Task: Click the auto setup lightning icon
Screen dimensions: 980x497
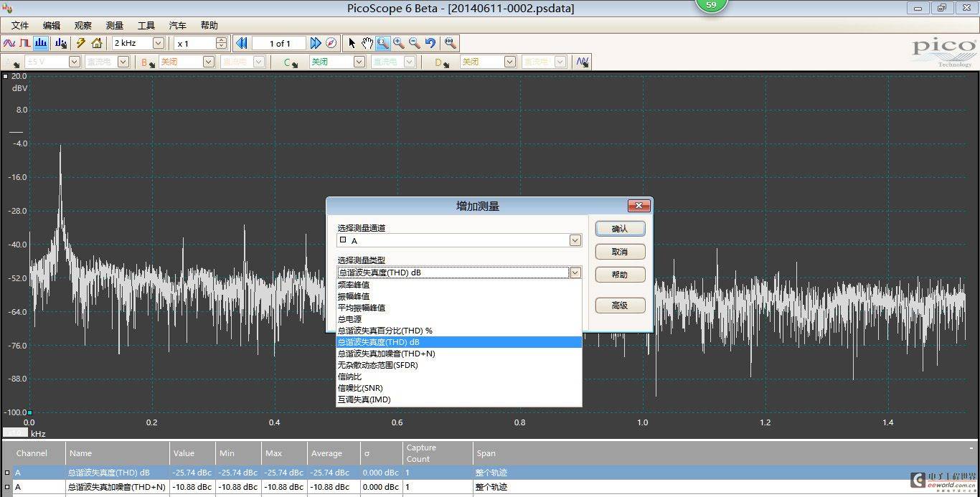Action: click(81, 43)
